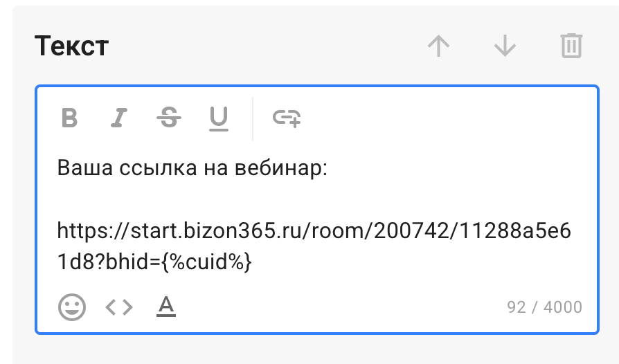This screenshot has height=364, width=619.
Task: Click the angle brackets code icon
Action: tap(118, 307)
